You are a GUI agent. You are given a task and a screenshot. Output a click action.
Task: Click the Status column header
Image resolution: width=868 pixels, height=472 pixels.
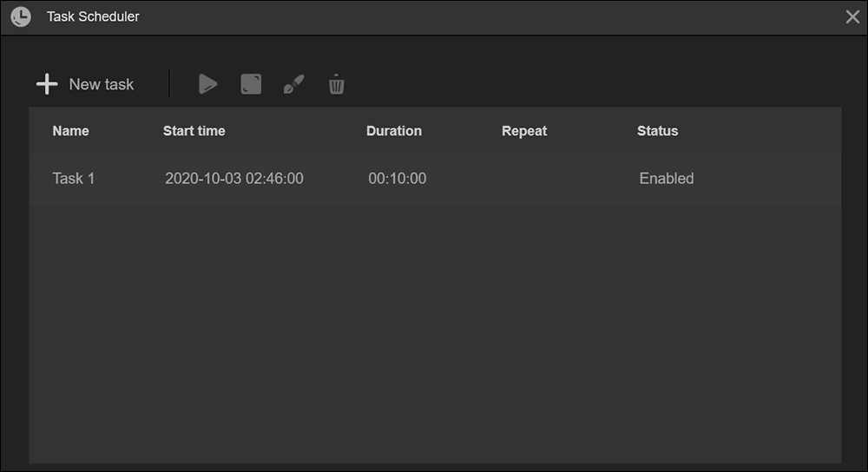[x=658, y=131]
